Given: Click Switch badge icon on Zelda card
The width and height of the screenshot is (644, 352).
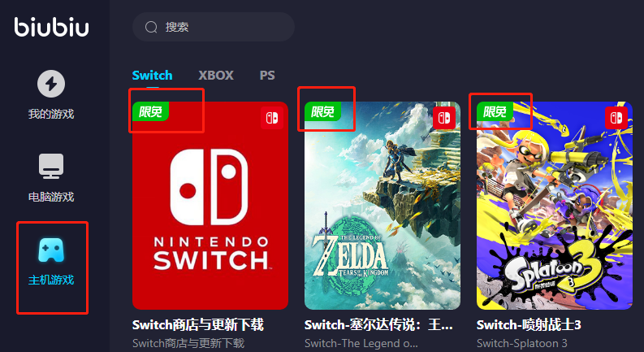Looking at the screenshot, I should pos(444,118).
